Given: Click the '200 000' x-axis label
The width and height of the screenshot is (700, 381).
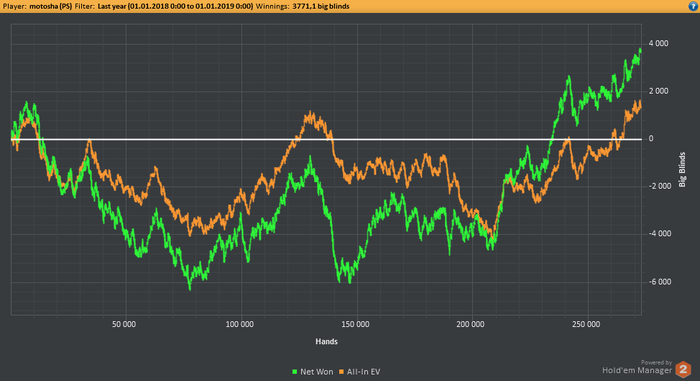Looking at the screenshot, I should pyautogui.click(x=471, y=324).
